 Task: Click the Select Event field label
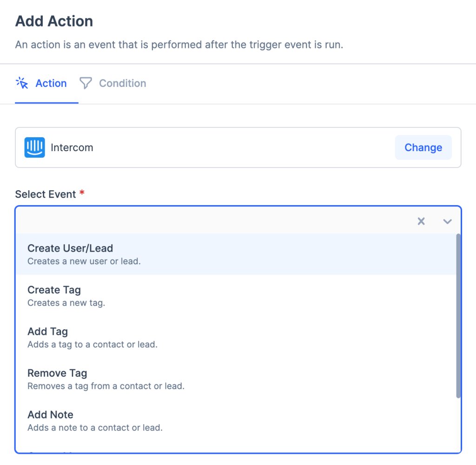pos(46,194)
